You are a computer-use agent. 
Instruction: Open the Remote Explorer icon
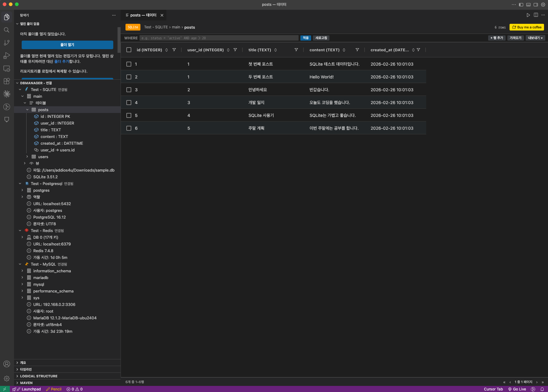pos(7,68)
